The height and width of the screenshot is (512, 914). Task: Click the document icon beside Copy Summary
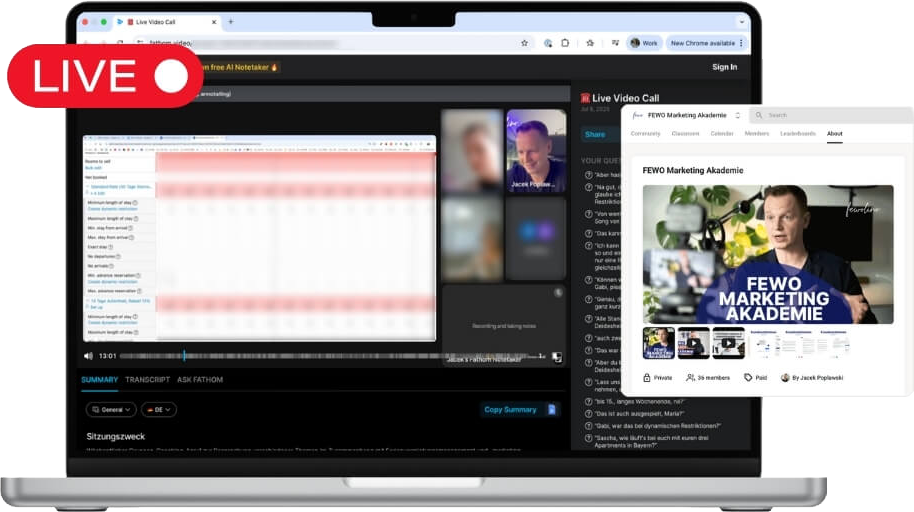tap(551, 409)
